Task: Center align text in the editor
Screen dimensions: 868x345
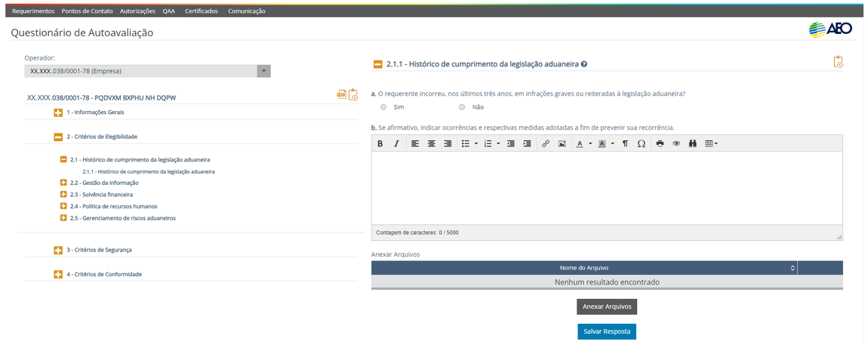Action: click(431, 143)
